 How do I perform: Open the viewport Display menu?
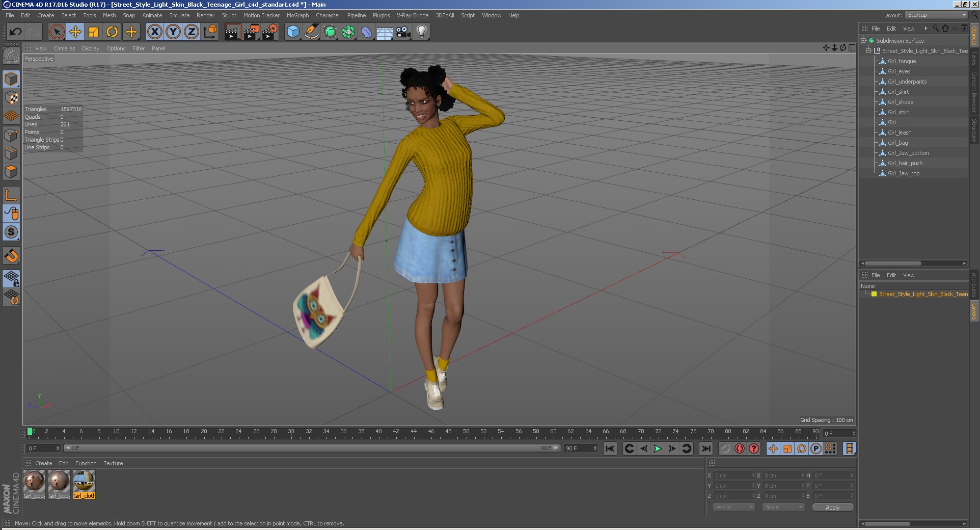(x=91, y=48)
